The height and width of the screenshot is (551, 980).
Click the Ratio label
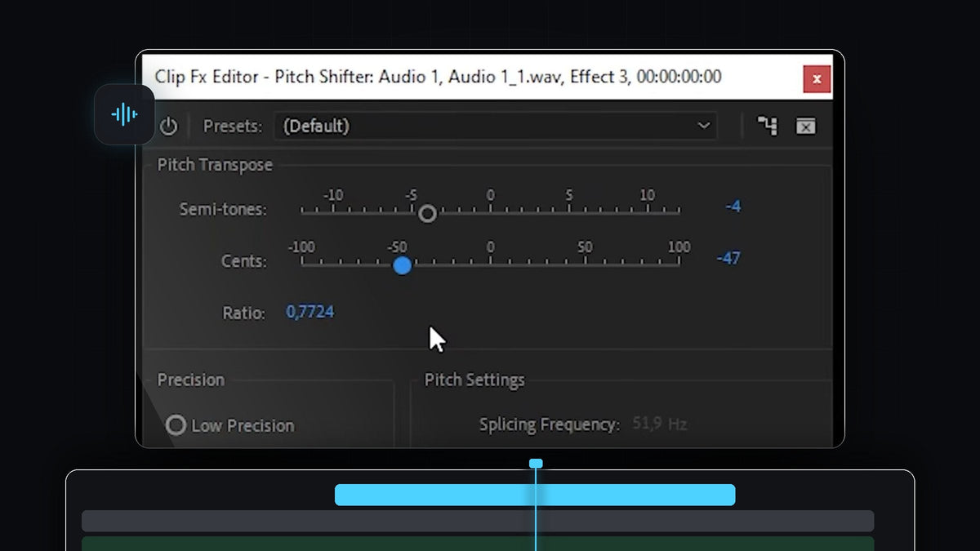[x=244, y=313]
